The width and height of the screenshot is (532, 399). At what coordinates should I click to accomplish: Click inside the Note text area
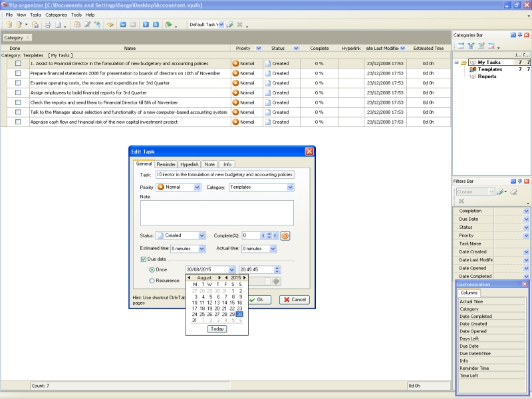pyautogui.click(x=217, y=213)
